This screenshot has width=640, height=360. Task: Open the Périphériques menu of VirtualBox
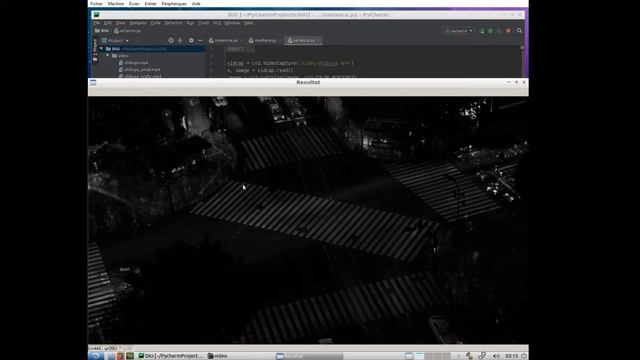coord(174,4)
